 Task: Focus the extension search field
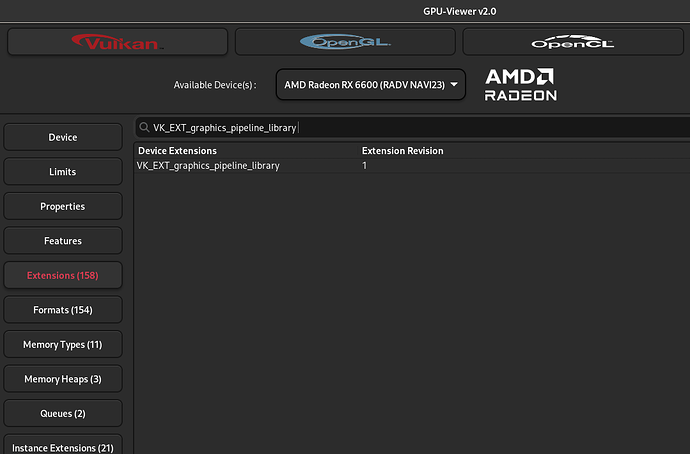click(413, 128)
